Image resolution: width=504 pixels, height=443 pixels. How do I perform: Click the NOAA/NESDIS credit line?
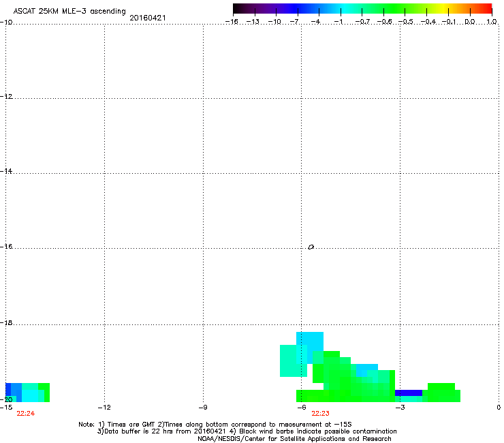point(294,439)
